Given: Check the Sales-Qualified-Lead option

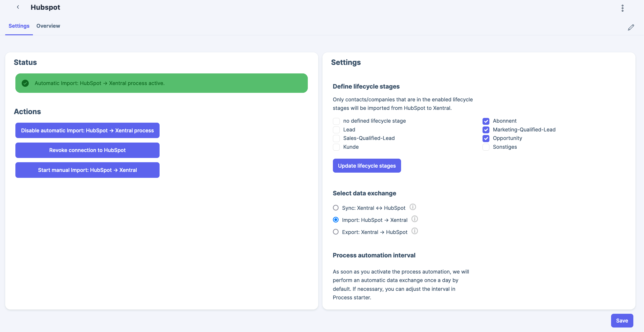Looking at the screenshot, I should [x=336, y=138].
